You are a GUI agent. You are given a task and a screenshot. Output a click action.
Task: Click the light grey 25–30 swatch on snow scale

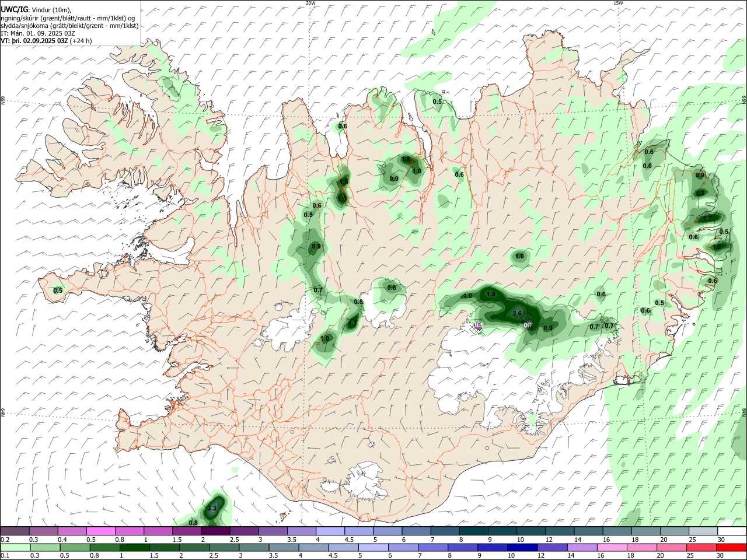703,531
